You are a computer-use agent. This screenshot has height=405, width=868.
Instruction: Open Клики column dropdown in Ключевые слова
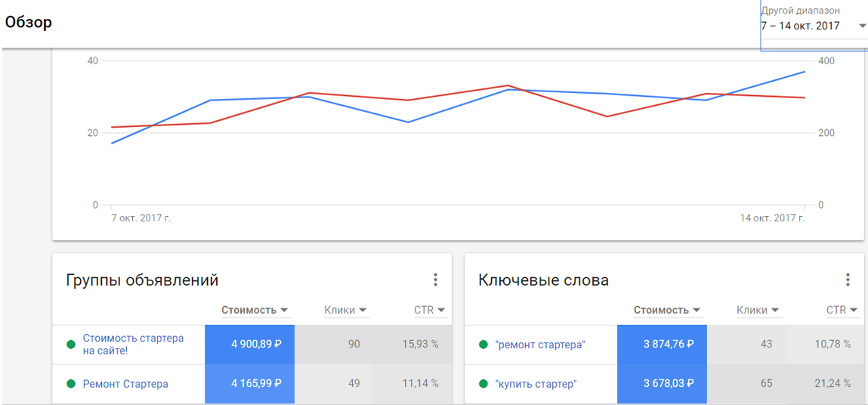coord(775,311)
